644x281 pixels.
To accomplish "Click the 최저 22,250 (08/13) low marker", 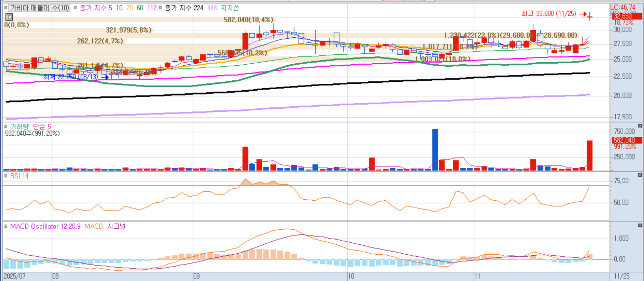I will click(x=76, y=77).
